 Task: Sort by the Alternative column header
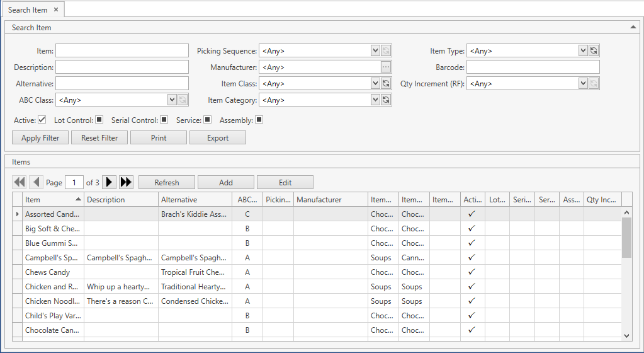195,200
